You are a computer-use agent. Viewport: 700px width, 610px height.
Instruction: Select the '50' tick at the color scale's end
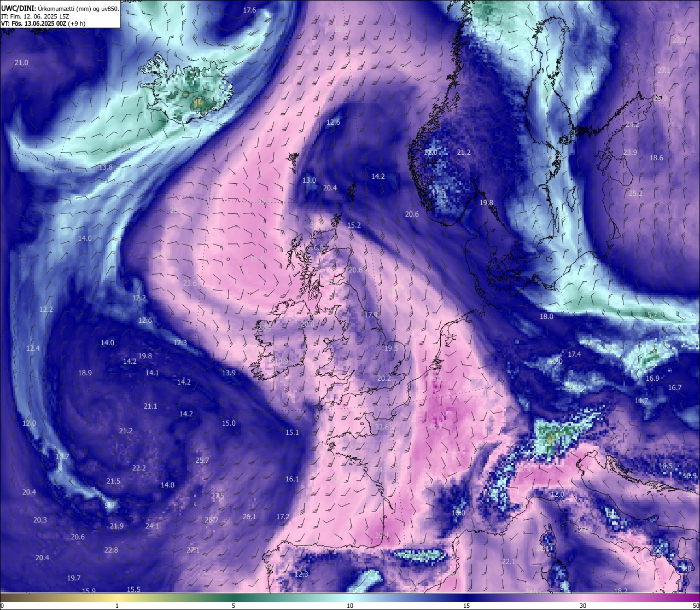point(696,606)
